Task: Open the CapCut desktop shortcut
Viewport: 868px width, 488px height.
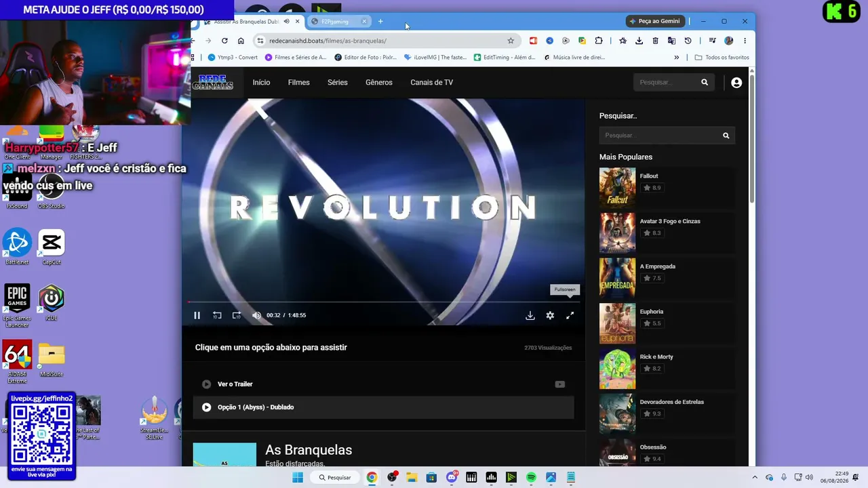Action: [52, 247]
